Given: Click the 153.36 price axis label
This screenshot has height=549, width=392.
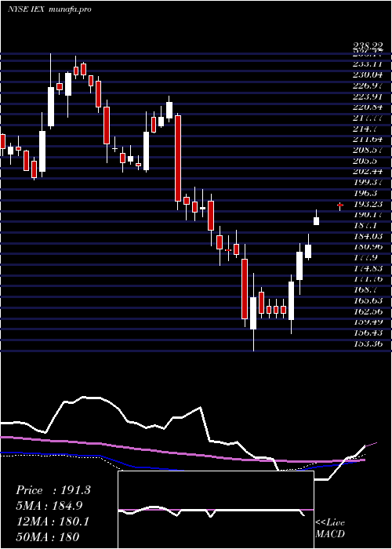Looking at the screenshot, I should tap(367, 344).
